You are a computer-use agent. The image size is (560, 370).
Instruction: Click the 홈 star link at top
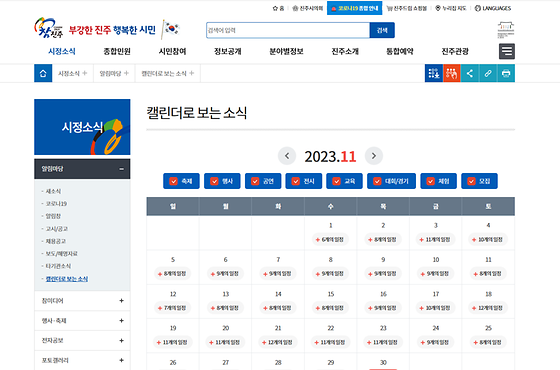[x=279, y=8]
